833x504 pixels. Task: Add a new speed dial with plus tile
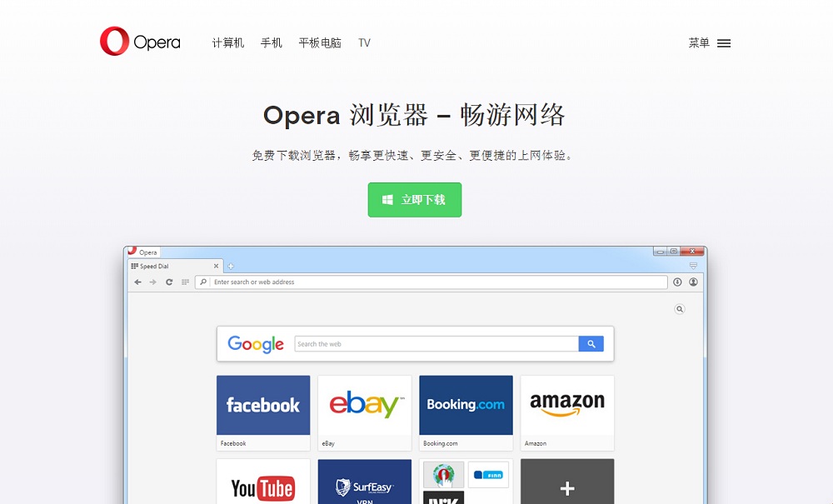point(567,482)
